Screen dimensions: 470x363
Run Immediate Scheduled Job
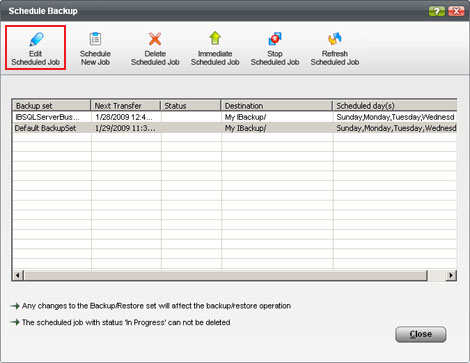(215, 48)
